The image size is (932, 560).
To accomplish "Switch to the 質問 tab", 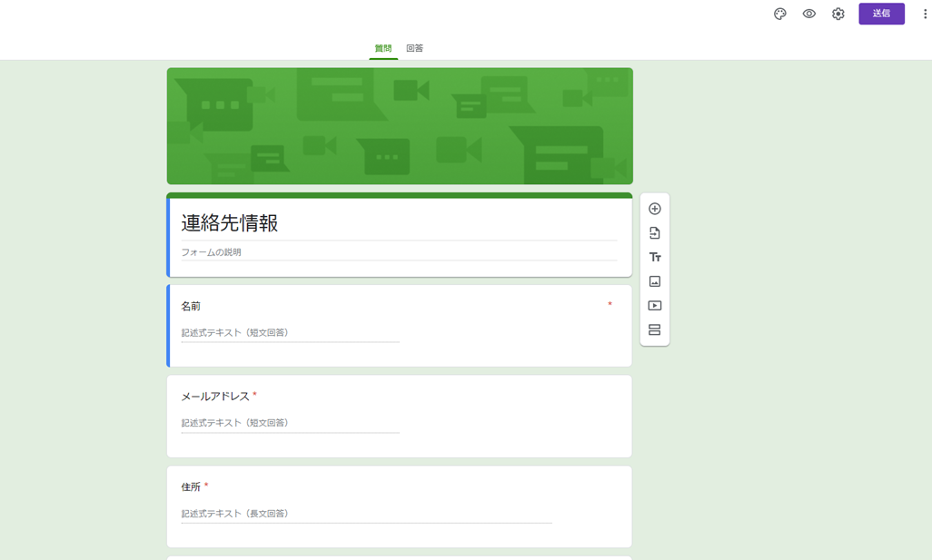I will [383, 48].
